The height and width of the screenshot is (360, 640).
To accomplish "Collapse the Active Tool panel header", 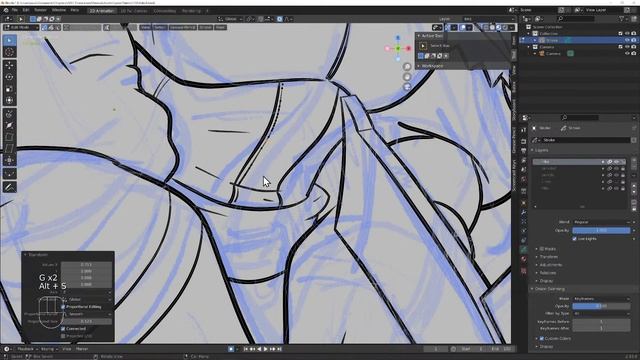I will click(x=431, y=36).
